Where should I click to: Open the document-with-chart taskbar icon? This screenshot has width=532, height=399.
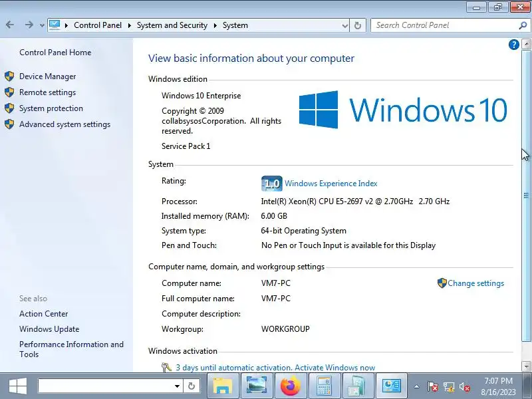point(358,386)
